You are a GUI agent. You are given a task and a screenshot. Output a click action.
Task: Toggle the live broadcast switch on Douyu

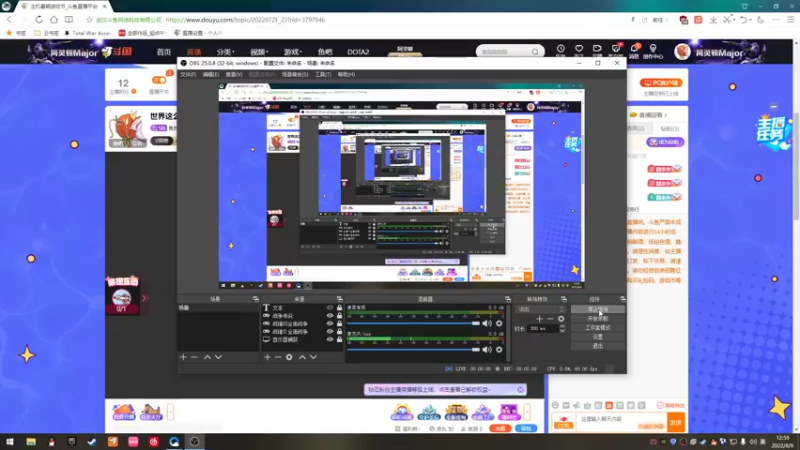coord(159,80)
